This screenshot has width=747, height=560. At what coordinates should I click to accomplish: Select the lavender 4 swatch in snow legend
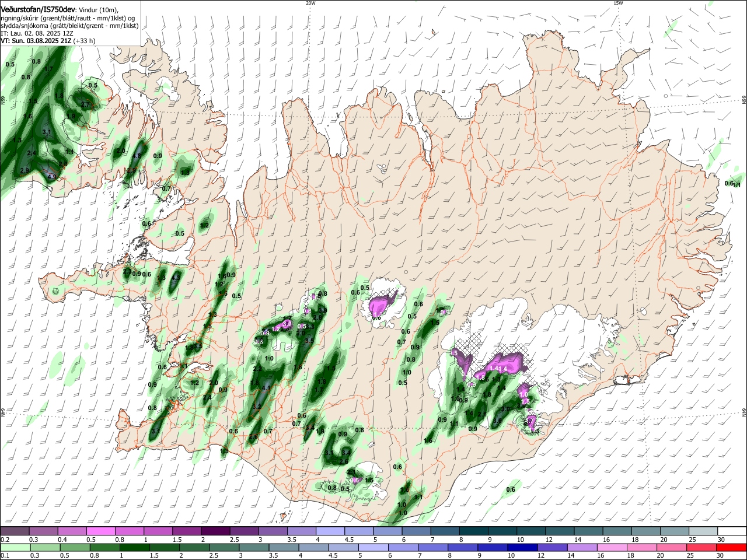coord(330,531)
